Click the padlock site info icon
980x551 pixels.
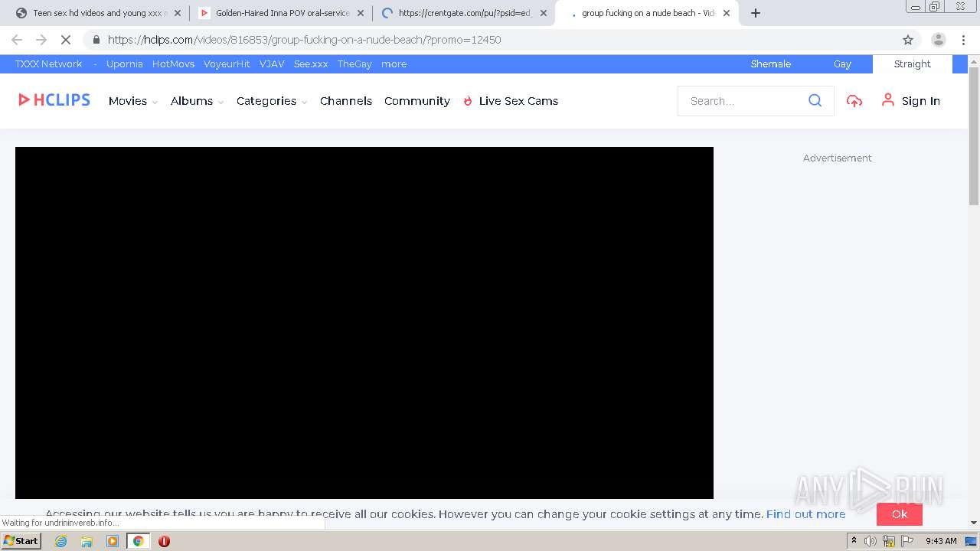coord(96,40)
